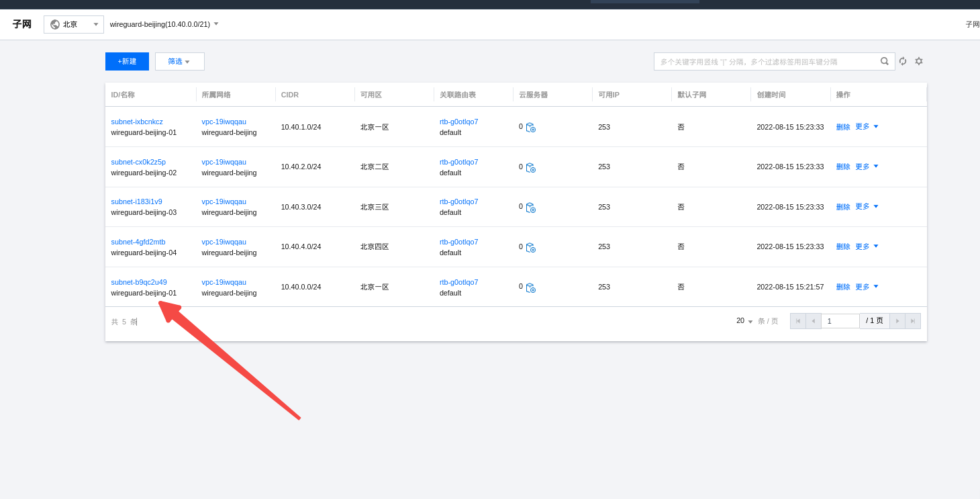Screen dimensions: 980x499
Task: Expand 更多 for subnet-cx0k2z5p row
Action: coord(867,167)
